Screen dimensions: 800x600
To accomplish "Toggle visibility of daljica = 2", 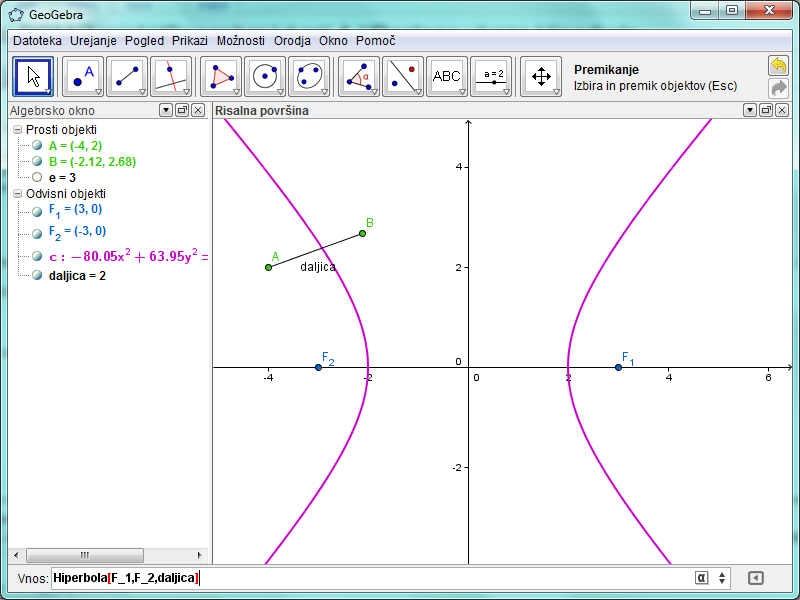I will click(x=37, y=275).
